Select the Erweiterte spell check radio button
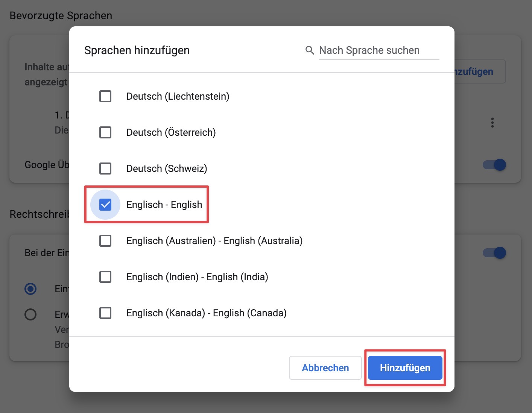Screen dimensions: 532x413 point(30,314)
